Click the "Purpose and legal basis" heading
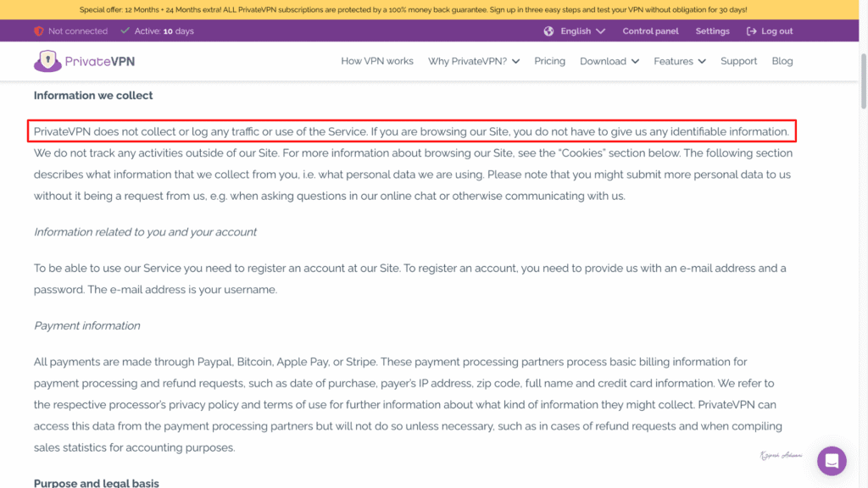The width and height of the screenshot is (868, 488). (97, 482)
